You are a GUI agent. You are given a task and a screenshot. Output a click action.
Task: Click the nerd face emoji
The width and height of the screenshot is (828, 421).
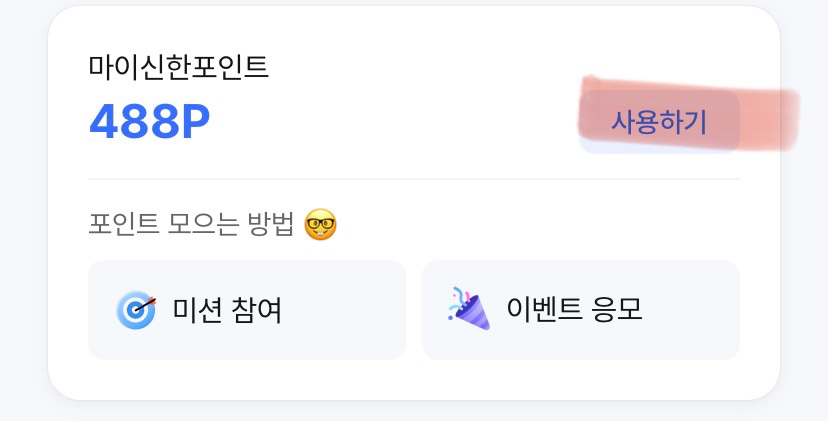[x=321, y=224]
